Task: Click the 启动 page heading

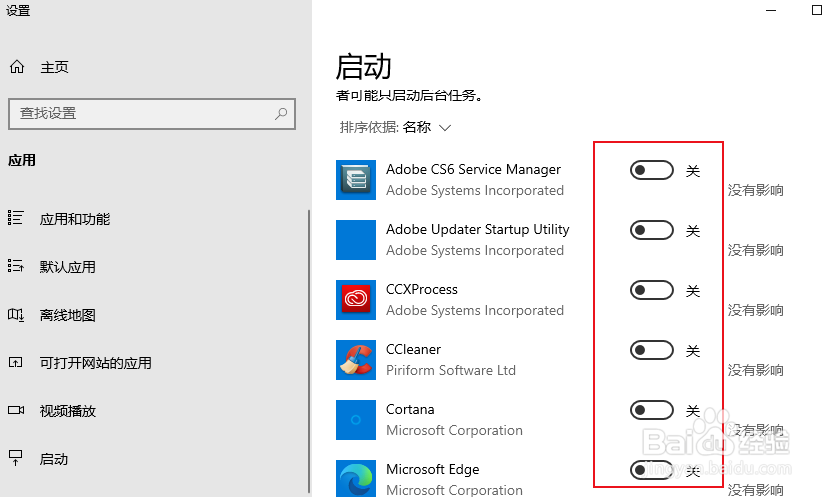Action: tap(364, 66)
